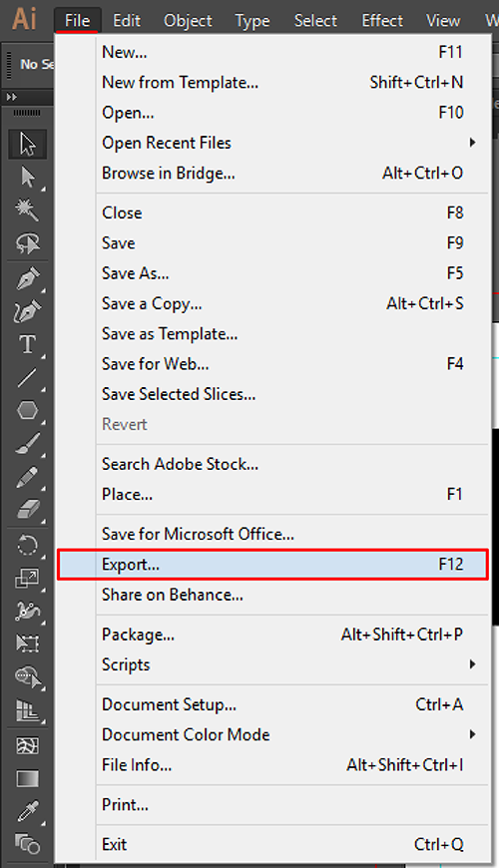Select the Rotate tool

pos(27,546)
